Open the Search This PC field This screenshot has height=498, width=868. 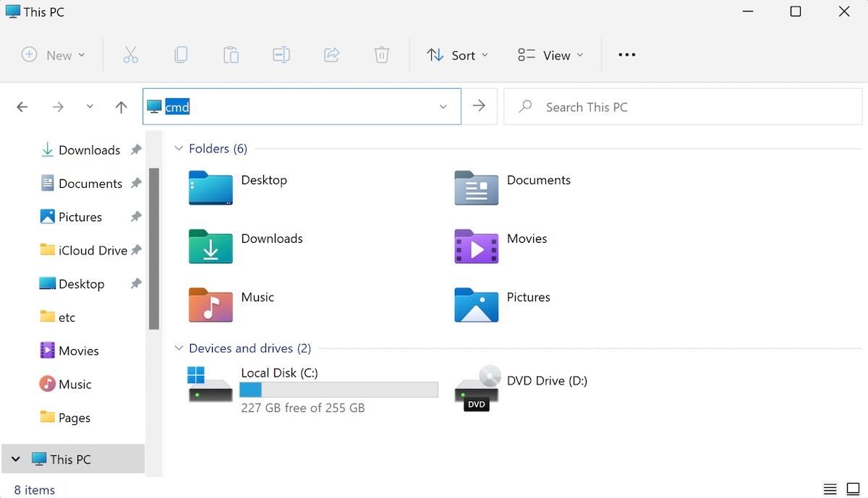coord(651,106)
